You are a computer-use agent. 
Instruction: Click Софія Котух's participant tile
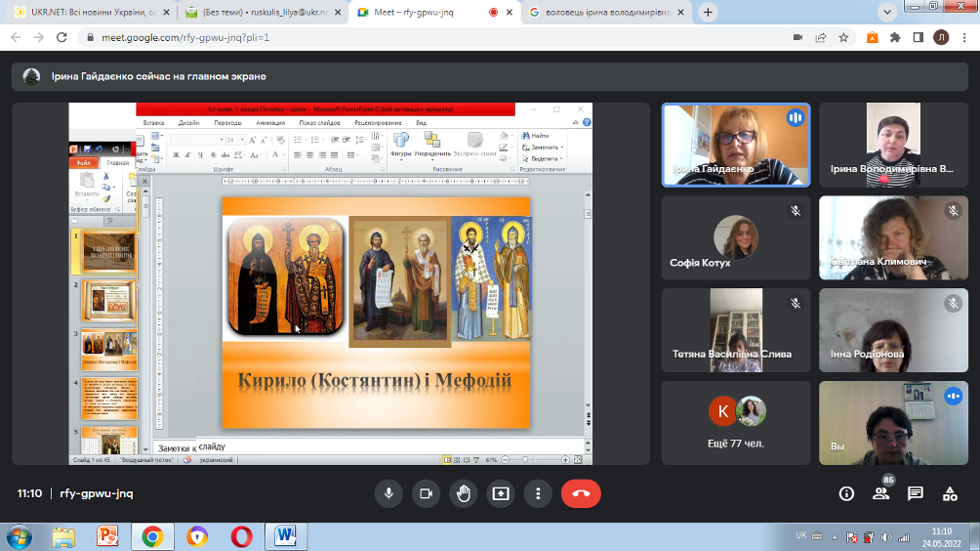(735, 236)
